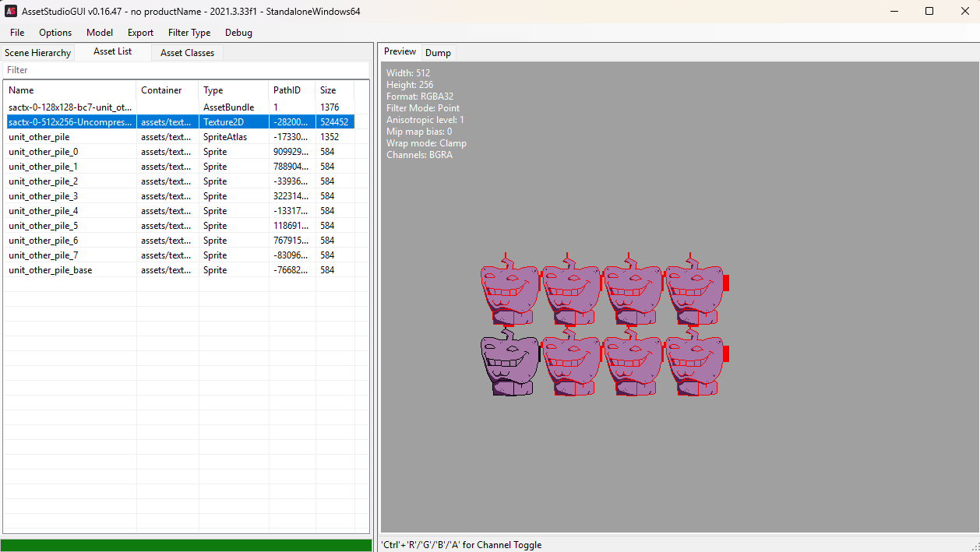The height and width of the screenshot is (552, 980).
Task: Select the AssetBundle row in asset list
Action: [70, 107]
